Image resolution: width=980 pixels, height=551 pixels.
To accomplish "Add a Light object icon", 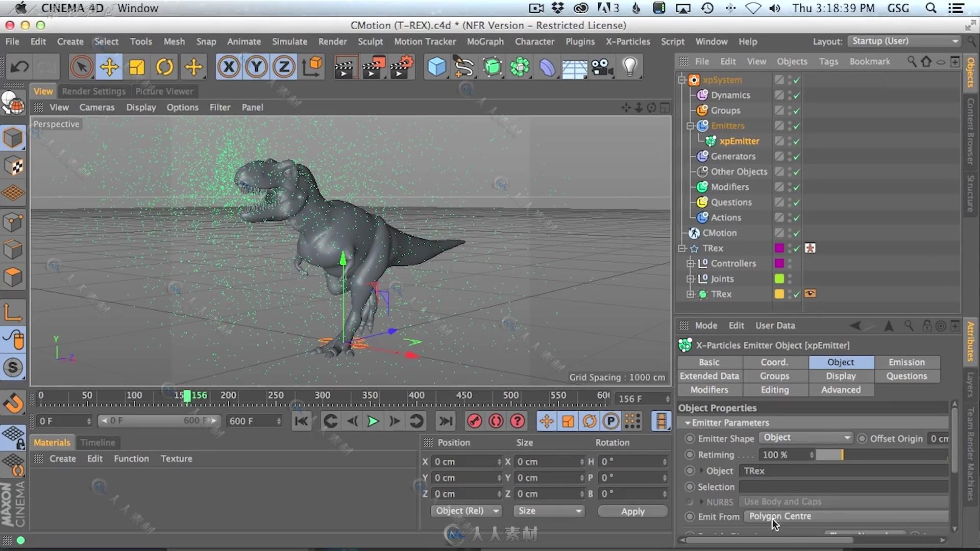I will [630, 67].
